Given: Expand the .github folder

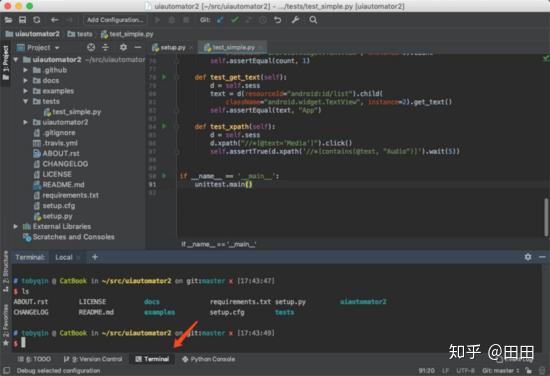Looking at the screenshot, I should point(25,70).
